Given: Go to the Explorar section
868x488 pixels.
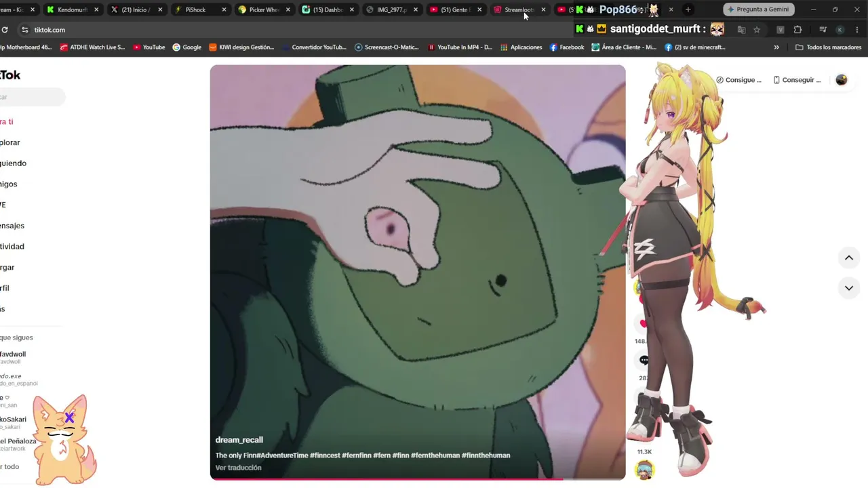Looking at the screenshot, I should click(x=10, y=142).
